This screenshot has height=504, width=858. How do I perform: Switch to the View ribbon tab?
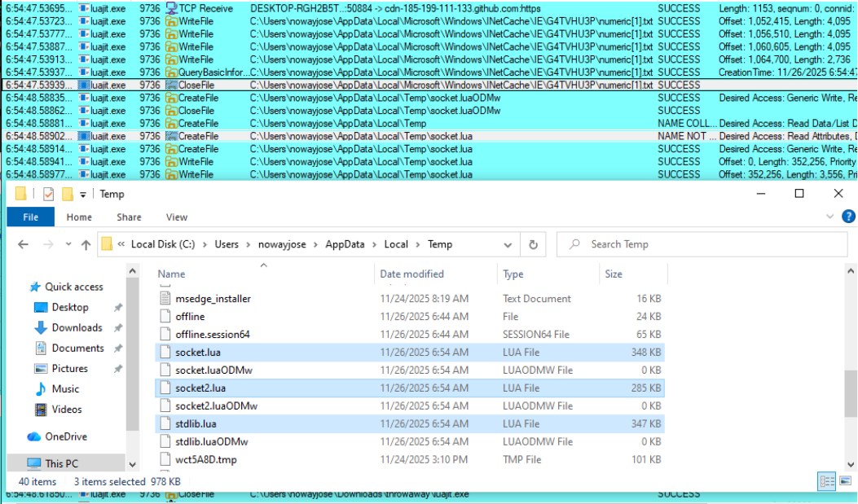click(x=176, y=217)
